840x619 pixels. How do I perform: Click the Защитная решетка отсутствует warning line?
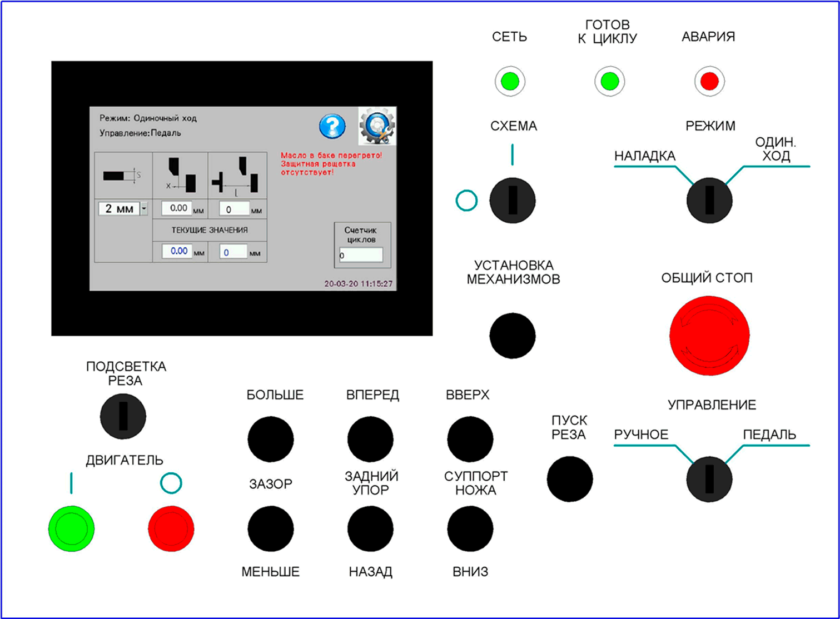pyautogui.click(x=318, y=168)
